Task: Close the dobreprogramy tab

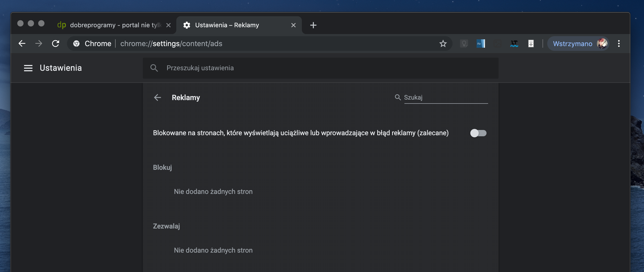Action: 168,25
